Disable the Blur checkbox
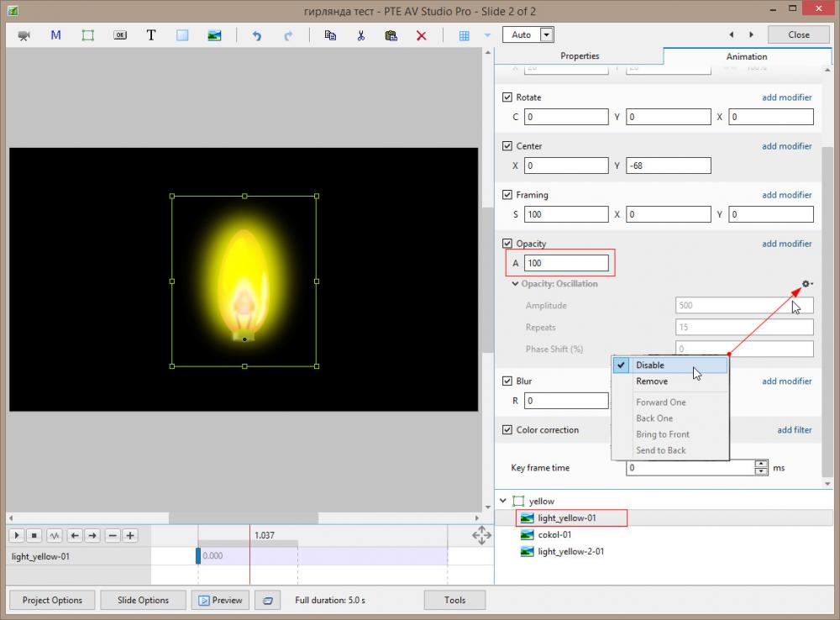 coord(507,381)
